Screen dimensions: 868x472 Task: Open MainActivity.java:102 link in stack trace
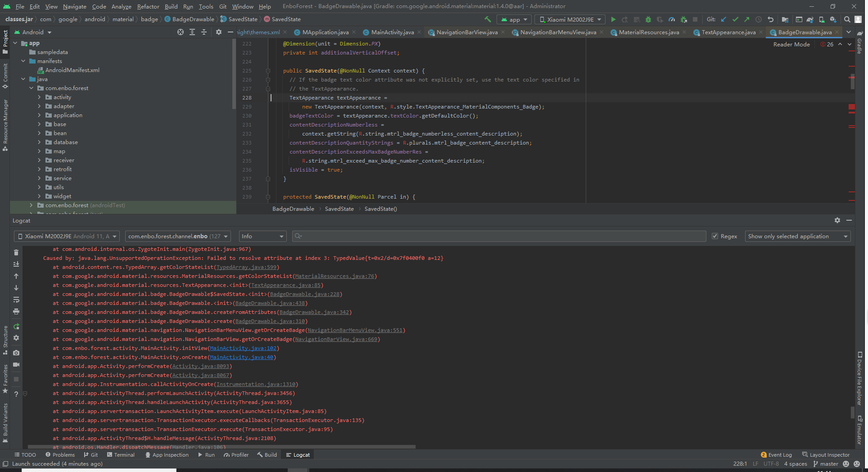(x=243, y=348)
